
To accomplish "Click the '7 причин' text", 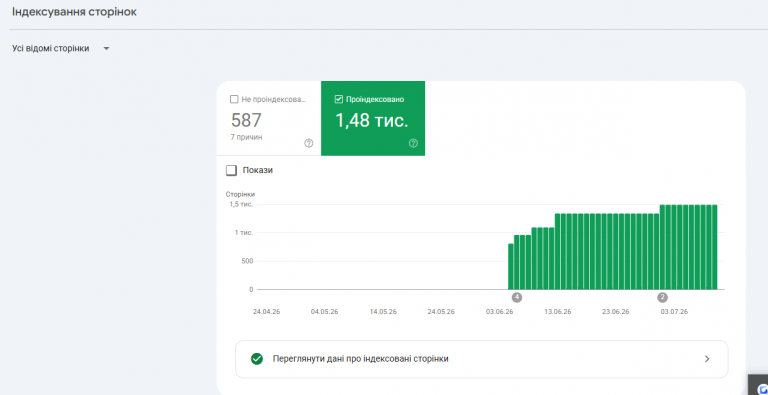I will point(246,137).
